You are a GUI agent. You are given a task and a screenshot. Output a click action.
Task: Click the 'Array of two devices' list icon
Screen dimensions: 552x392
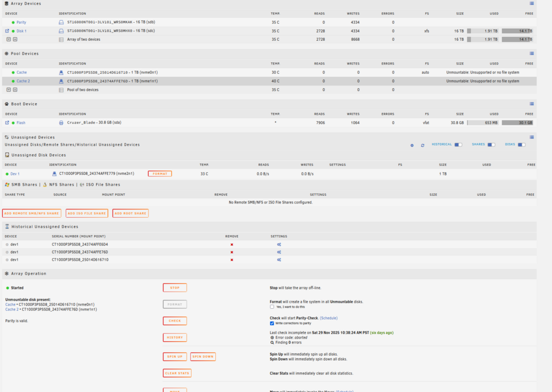click(61, 40)
